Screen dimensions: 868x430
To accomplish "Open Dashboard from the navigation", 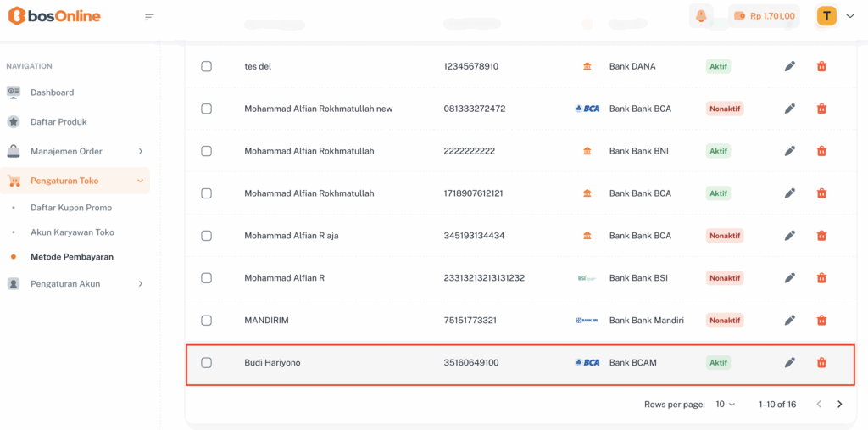I will [x=52, y=92].
